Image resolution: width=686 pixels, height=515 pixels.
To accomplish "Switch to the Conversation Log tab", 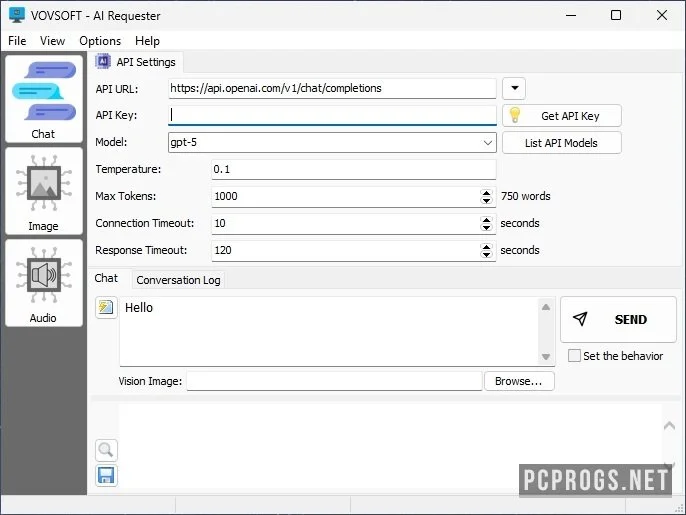I will pos(178,280).
